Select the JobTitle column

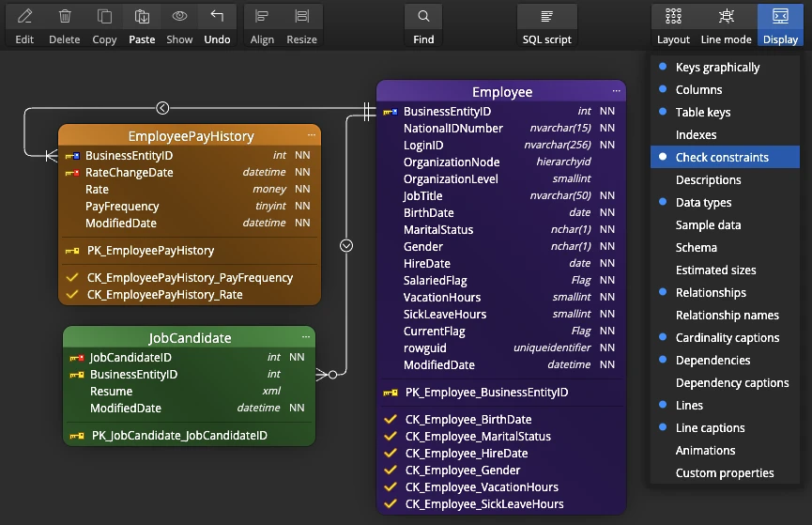[500, 196]
